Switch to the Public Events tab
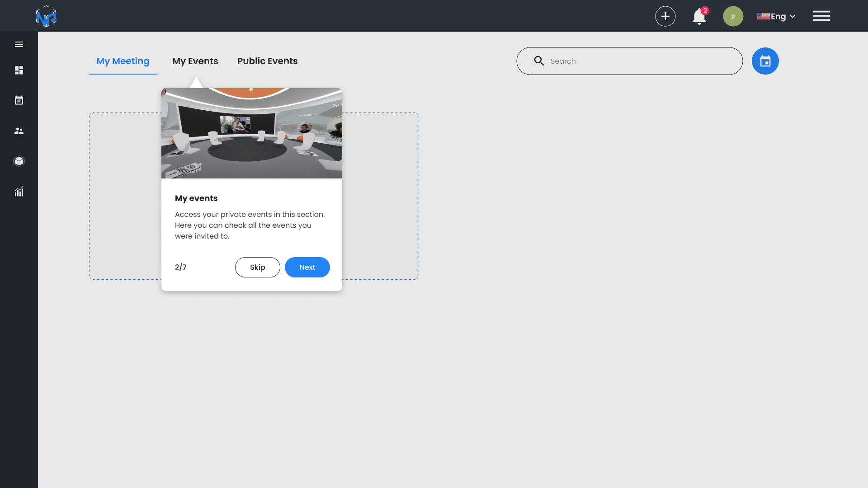This screenshot has height=488, width=868. (268, 61)
